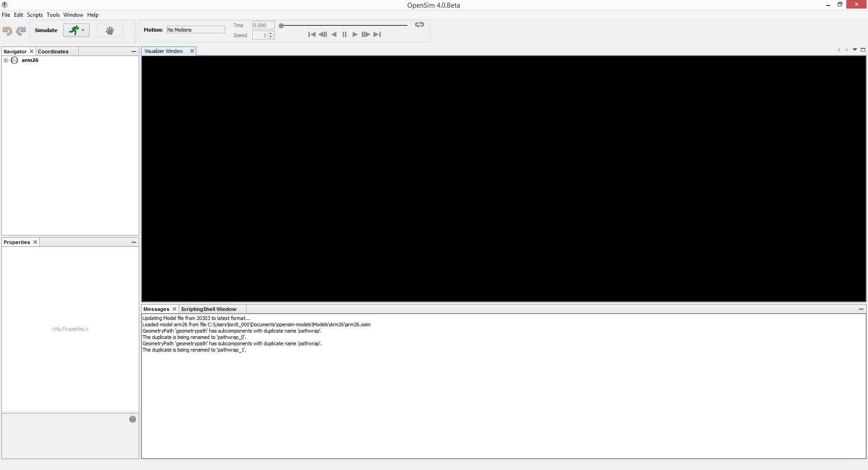This screenshot has width=868, height=470.
Task: Rewind to the first frame
Action: 311,34
